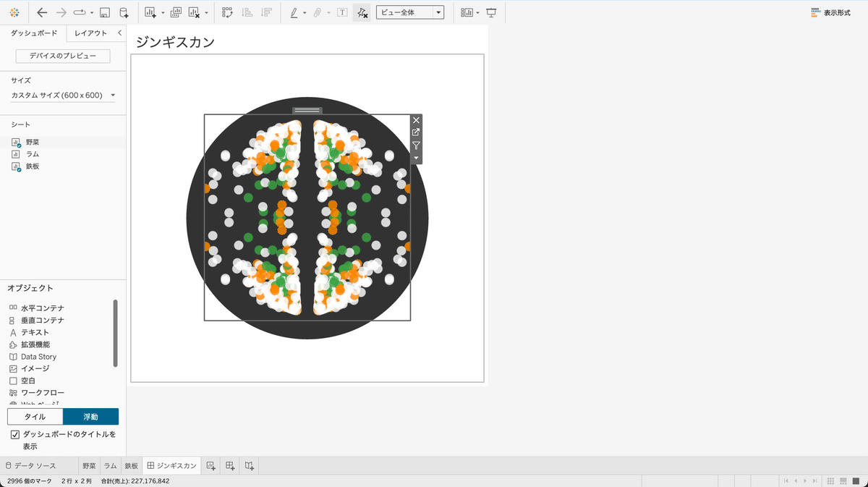
Task: Undo the last action with back arrow
Action: (x=42, y=12)
